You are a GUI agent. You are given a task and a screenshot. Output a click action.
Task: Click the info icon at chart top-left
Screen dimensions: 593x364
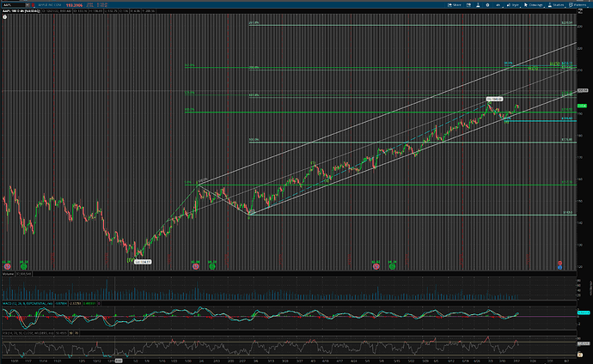click(5, 17)
